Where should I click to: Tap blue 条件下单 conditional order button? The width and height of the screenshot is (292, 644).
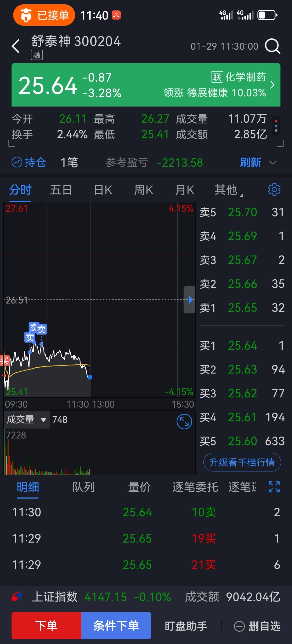(116, 626)
